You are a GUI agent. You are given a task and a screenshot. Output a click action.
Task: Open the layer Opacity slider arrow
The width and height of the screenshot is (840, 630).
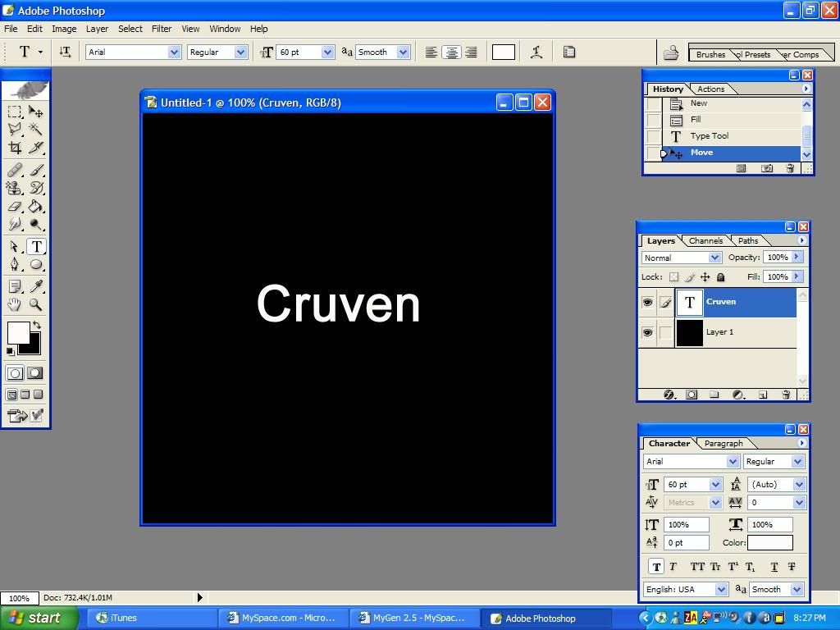click(797, 257)
